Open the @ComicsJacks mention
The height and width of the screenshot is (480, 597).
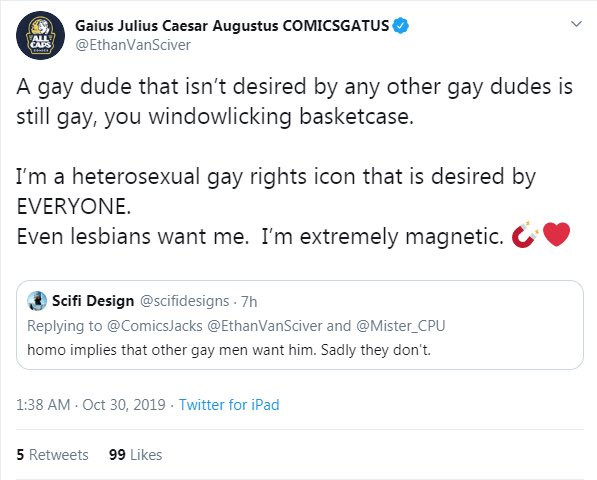(x=155, y=326)
